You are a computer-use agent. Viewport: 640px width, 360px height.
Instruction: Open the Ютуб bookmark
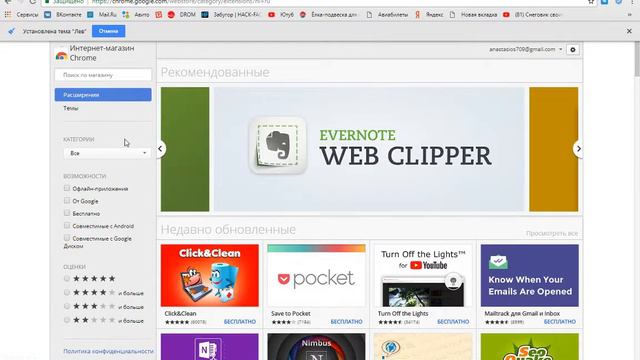coord(281,14)
